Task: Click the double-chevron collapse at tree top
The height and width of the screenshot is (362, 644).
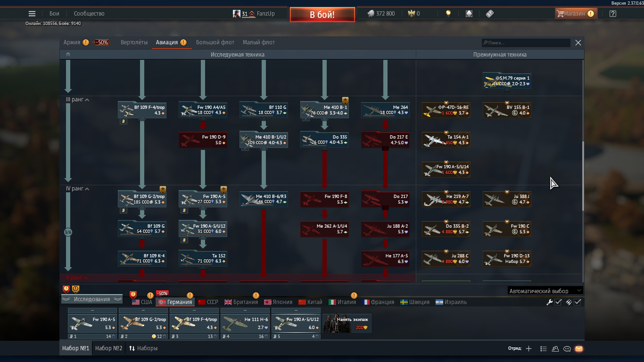Action: (68, 54)
